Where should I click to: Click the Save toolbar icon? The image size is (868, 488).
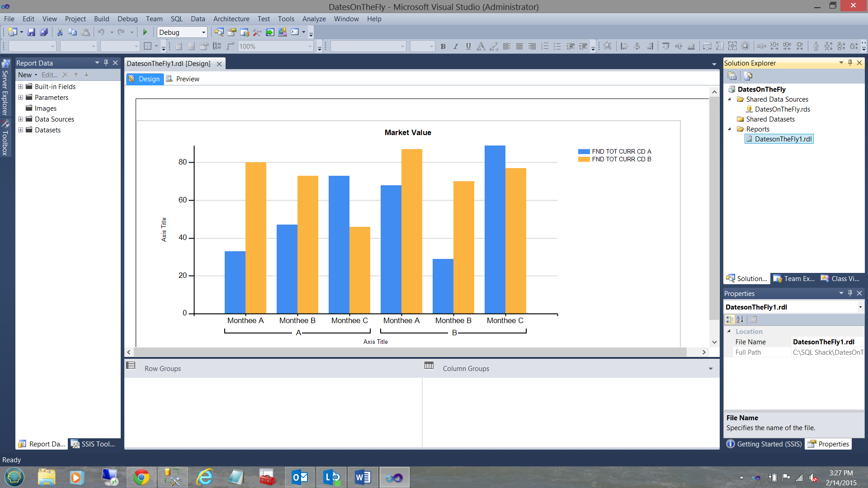coord(31,32)
